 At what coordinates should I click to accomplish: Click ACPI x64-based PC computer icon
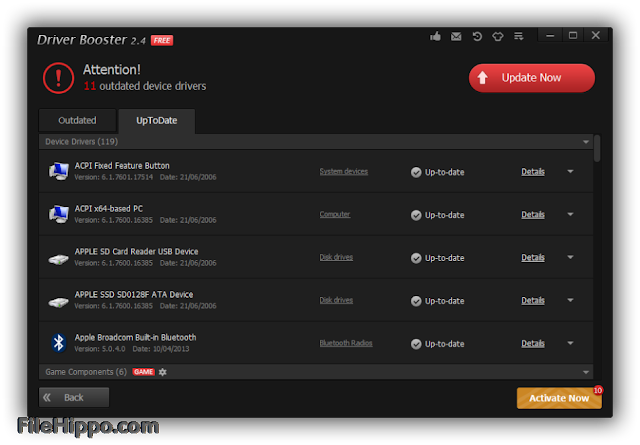pos(58,214)
